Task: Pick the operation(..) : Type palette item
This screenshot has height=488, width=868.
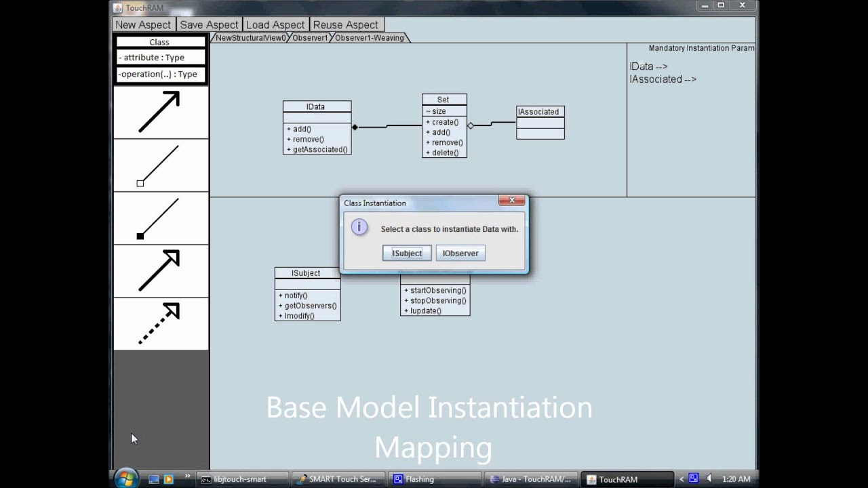Action: pyautogui.click(x=161, y=75)
